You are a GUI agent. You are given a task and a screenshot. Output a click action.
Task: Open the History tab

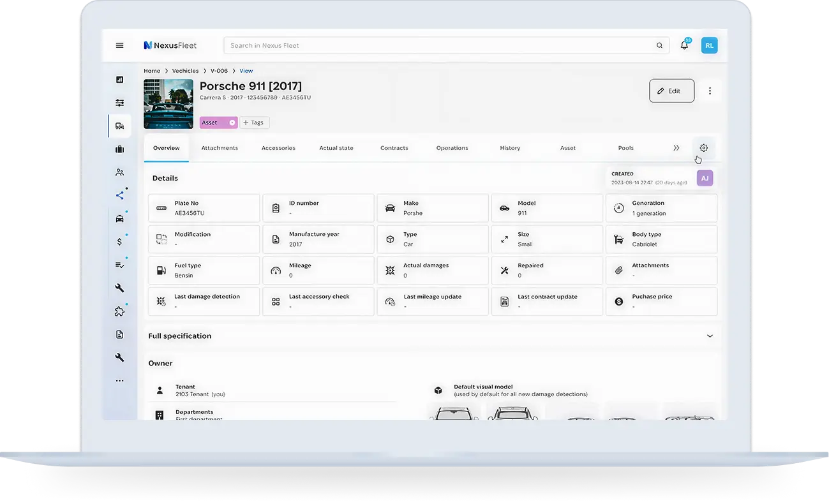[x=510, y=148]
